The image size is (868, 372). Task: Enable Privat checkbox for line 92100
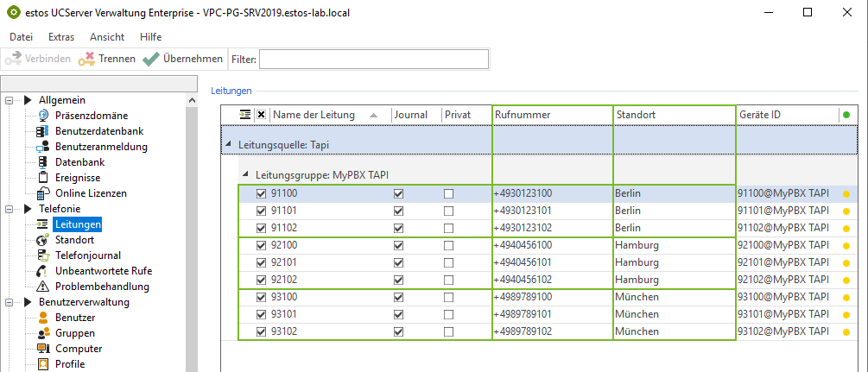(448, 246)
